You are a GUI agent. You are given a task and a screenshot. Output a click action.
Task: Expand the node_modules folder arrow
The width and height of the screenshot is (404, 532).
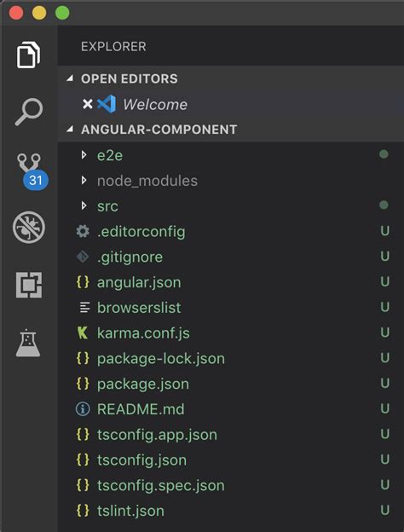[x=84, y=180]
